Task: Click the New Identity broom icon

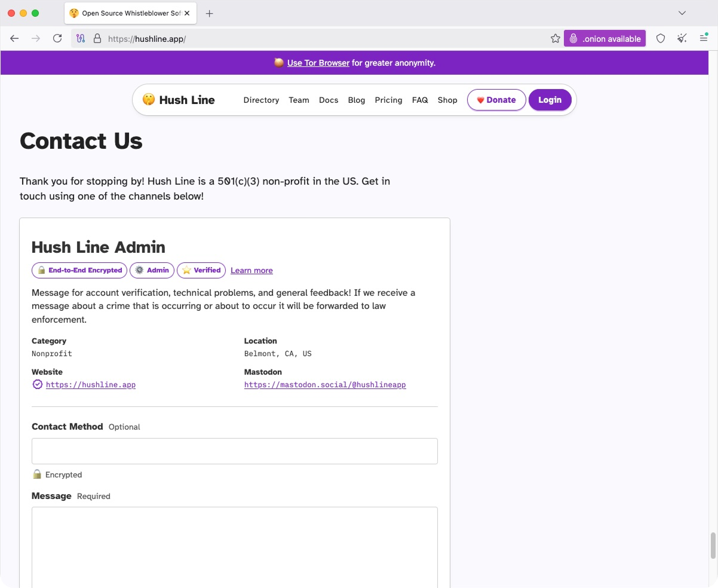Action: point(682,38)
